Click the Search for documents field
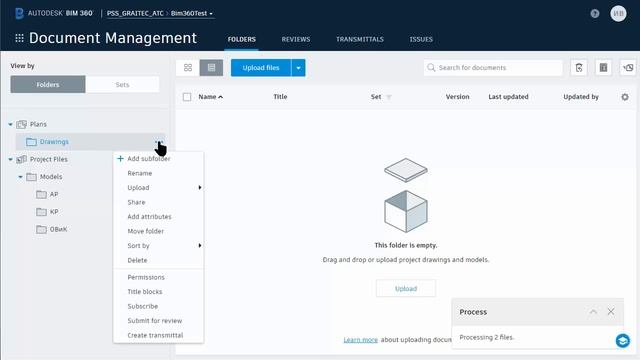 493,68
